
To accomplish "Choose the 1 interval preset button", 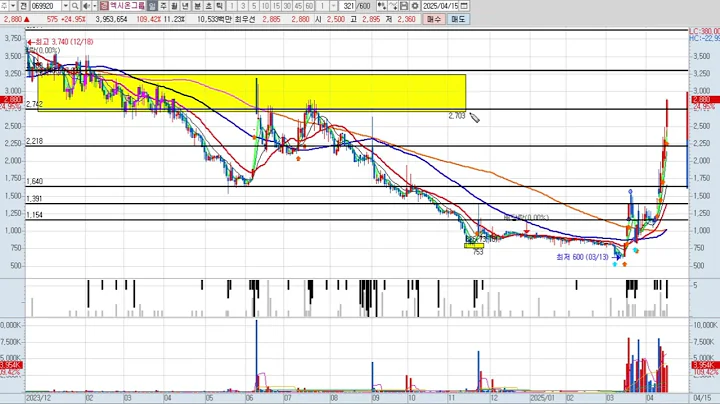I will 232,6.
